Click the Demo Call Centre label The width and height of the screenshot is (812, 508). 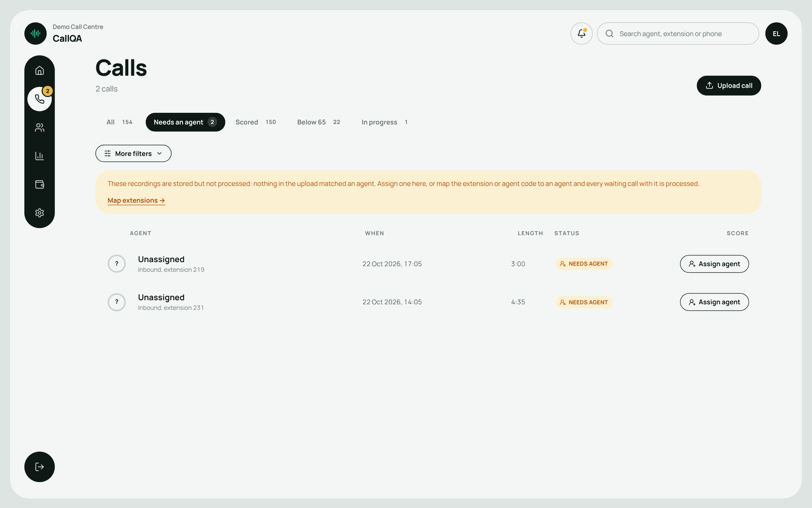click(x=78, y=27)
